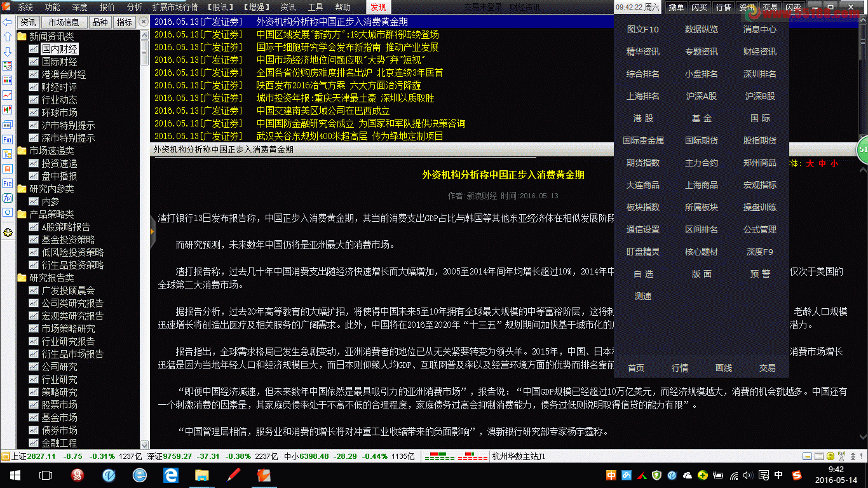Open the red trend line chart icon

[x=7, y=95]
